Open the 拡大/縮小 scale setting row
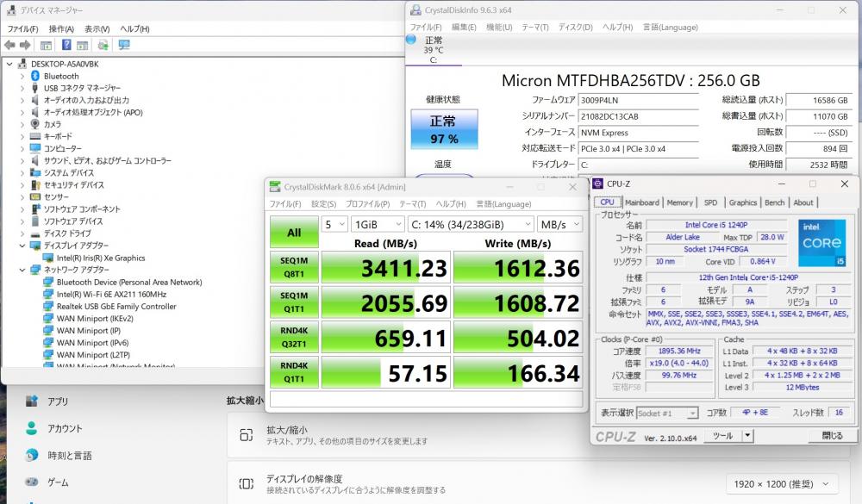862x504 pixels. pyautogui.click(x=540, y=435)
